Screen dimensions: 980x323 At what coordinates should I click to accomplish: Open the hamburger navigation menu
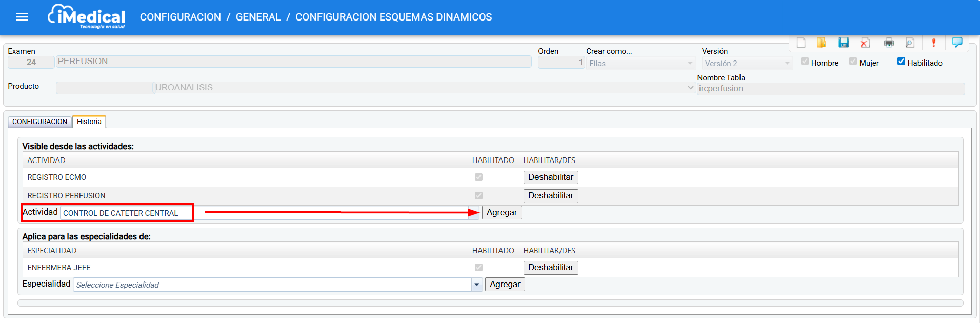tap(22, 17)
